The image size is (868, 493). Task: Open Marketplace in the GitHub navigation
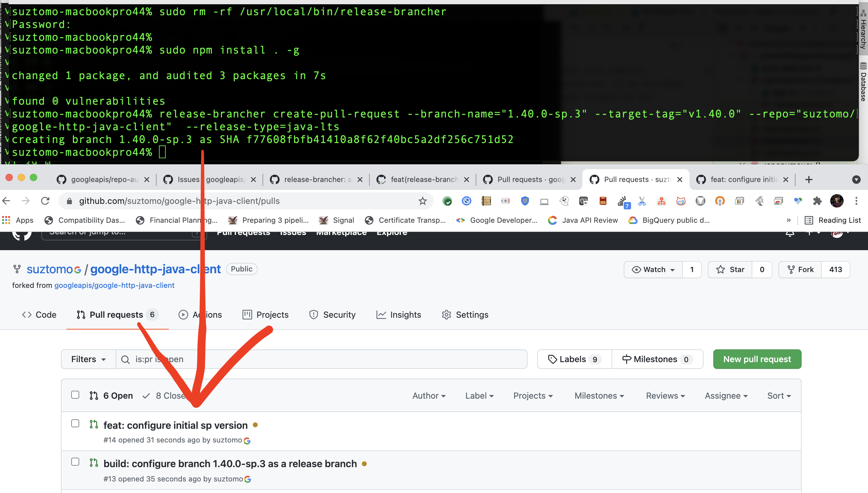(x=341, y=232)
